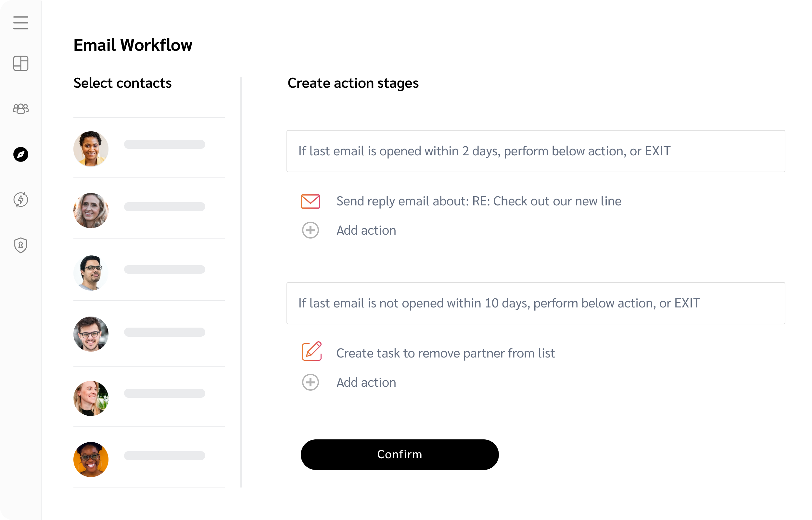812x520 pixels.
Task: Click Confirm to save workflow
Action: click(x=400, y=454)
